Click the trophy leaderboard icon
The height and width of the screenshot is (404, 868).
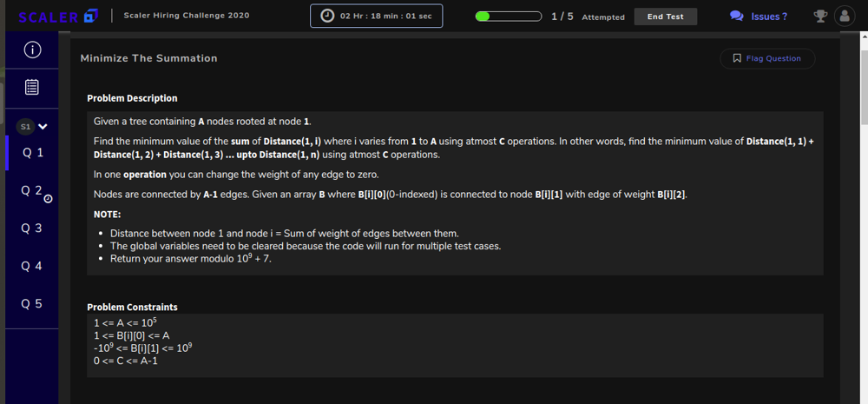click(x=820, y=16)
